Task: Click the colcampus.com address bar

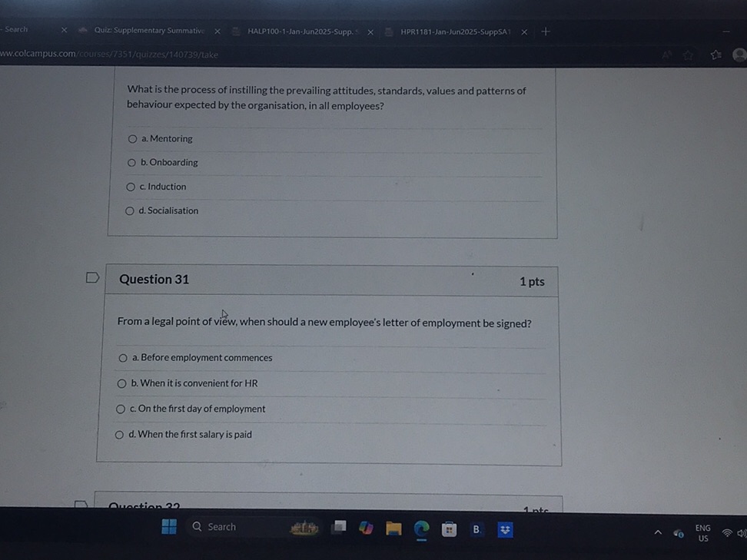Action: click(108, 55)
